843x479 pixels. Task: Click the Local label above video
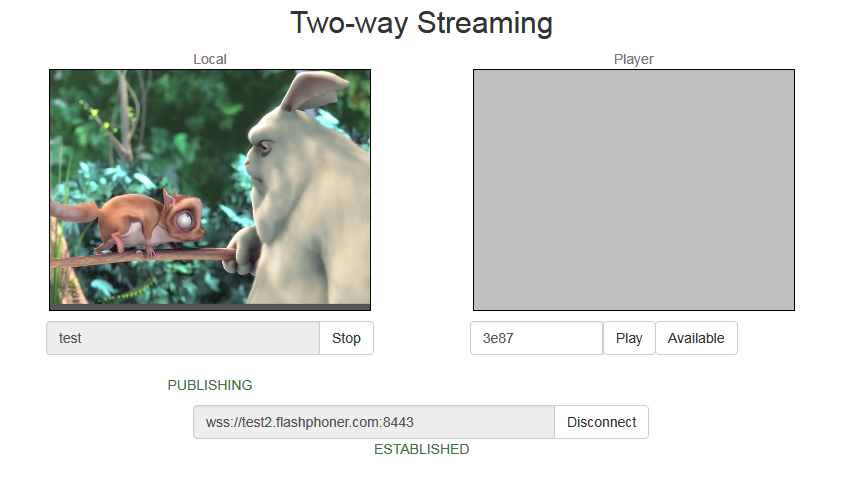[210, 59]
